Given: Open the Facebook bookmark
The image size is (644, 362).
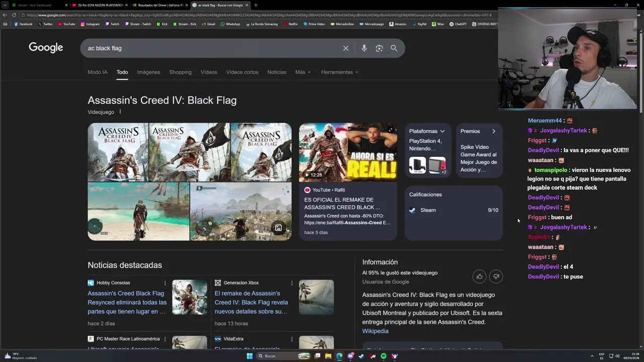Looking at the screenshot, I should coord(23,24).
